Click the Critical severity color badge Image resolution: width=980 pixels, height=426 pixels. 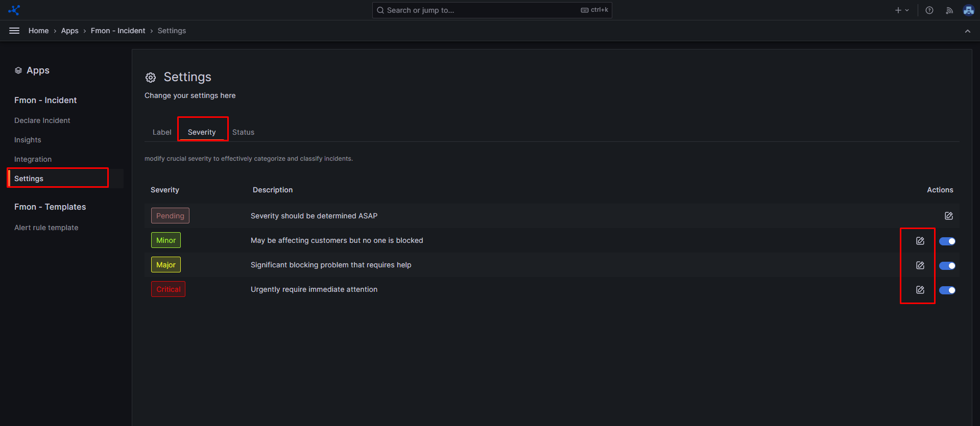tap(169, 289)
